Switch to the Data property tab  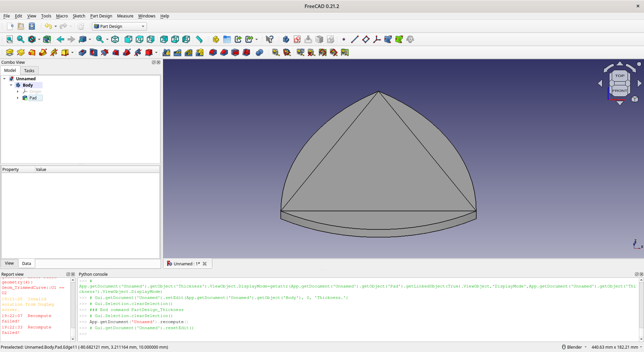[x=26, y=264]
